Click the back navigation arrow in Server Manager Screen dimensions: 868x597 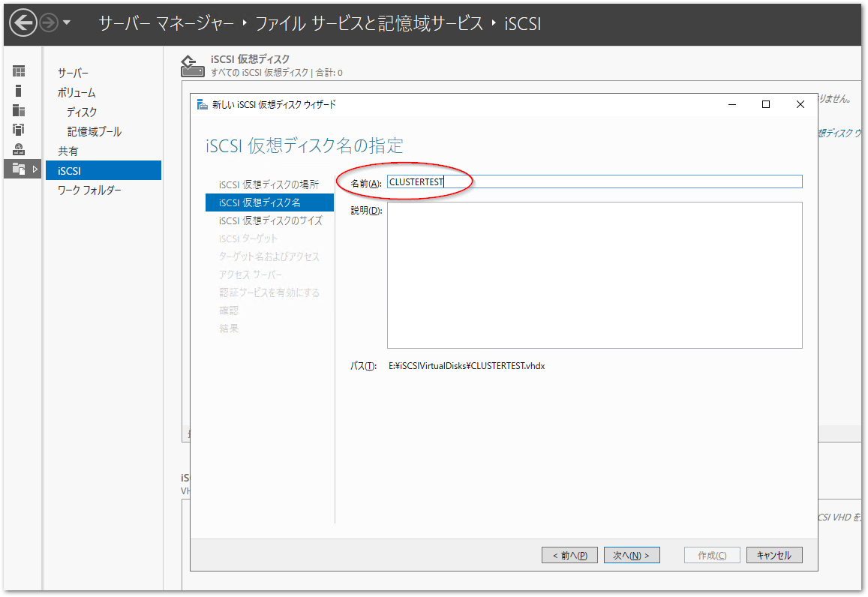[x=23, y=22]
